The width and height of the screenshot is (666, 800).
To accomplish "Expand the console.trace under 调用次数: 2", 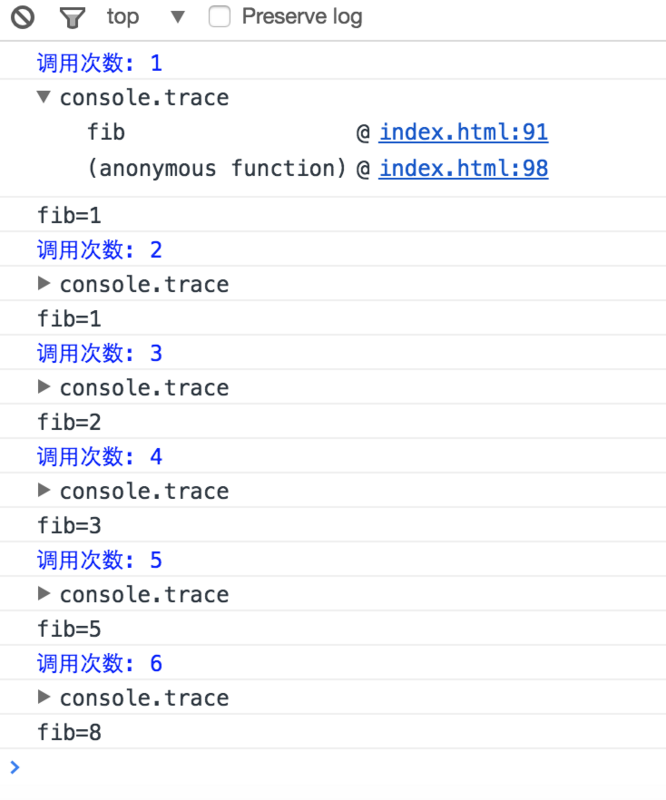I will pos(44,283).
